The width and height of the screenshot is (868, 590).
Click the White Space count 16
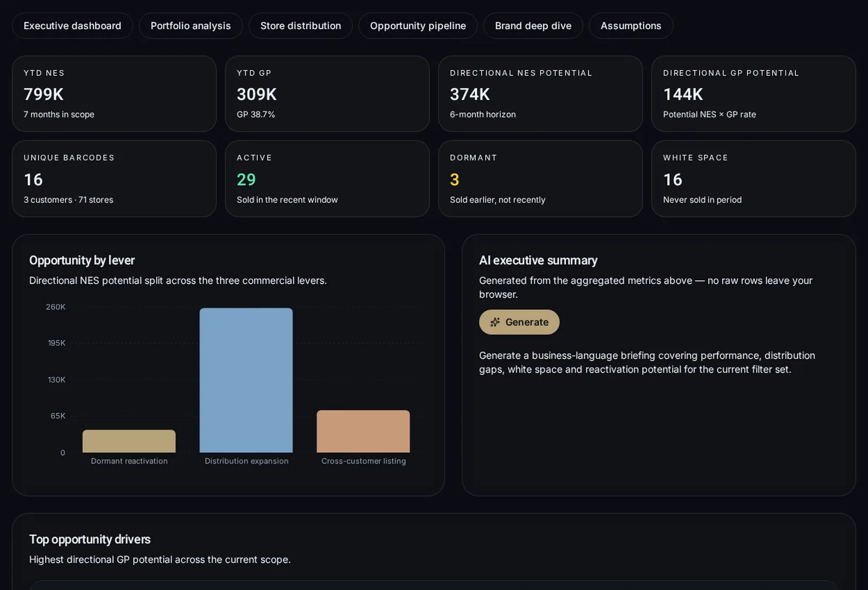point(673,179)
